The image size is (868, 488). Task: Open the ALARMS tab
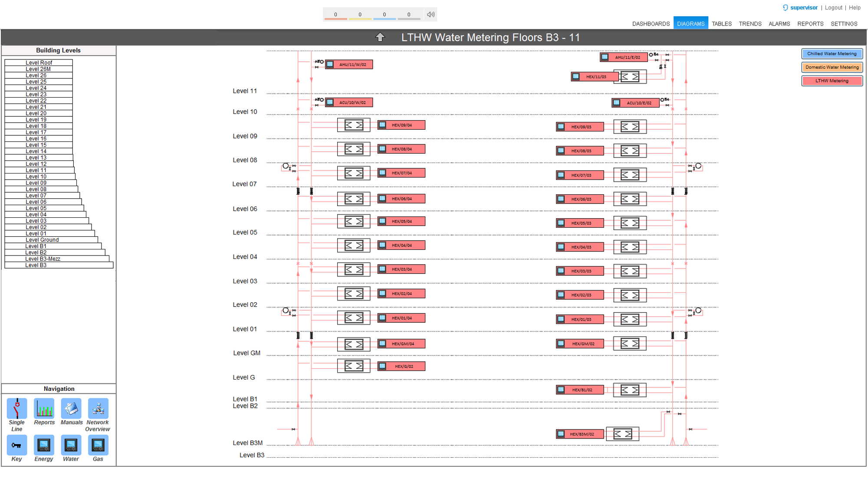point(779,24)
